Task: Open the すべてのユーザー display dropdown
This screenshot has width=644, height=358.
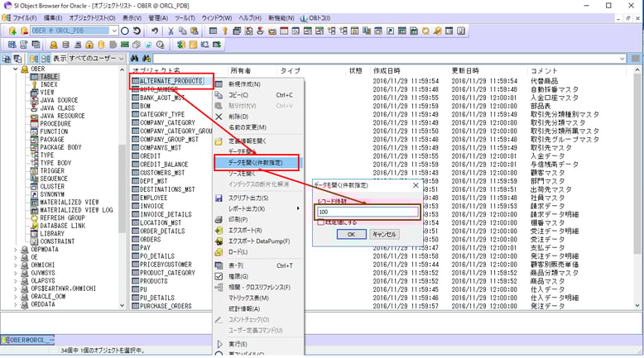Action: pyautogui.click(x=123, y=59)
